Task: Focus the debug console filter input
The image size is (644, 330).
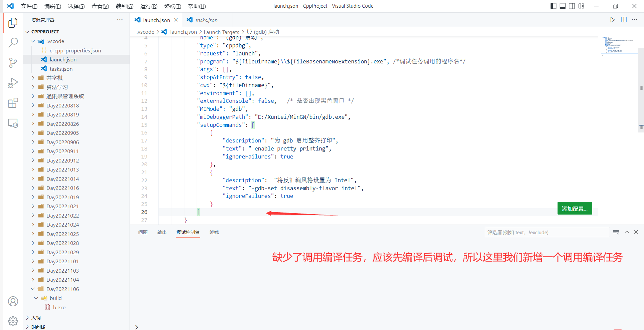Action: 547,232
